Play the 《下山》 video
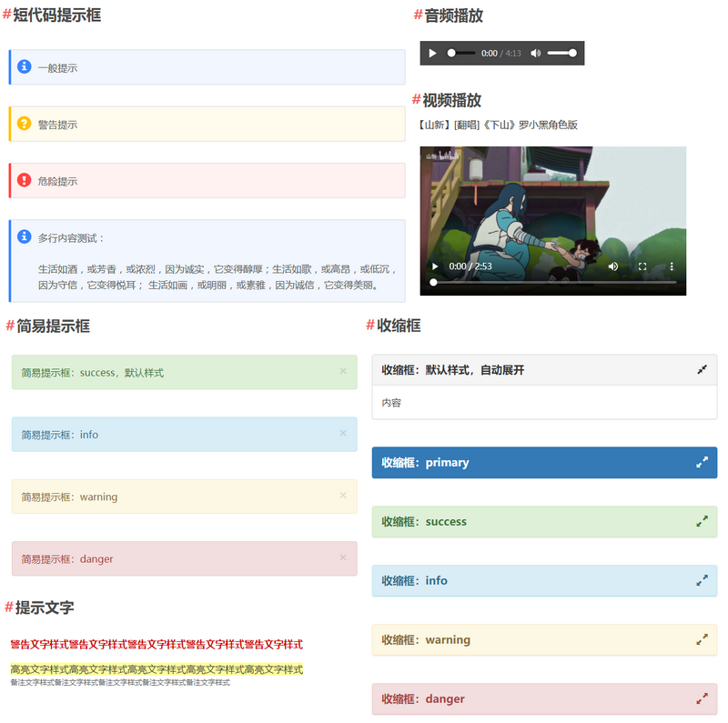The width and height of the screenshot is (728, 723). [x=437, y=266]
